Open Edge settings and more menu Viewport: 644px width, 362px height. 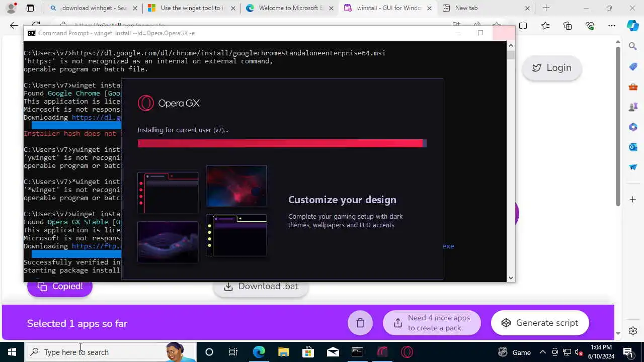coord(612,26)
